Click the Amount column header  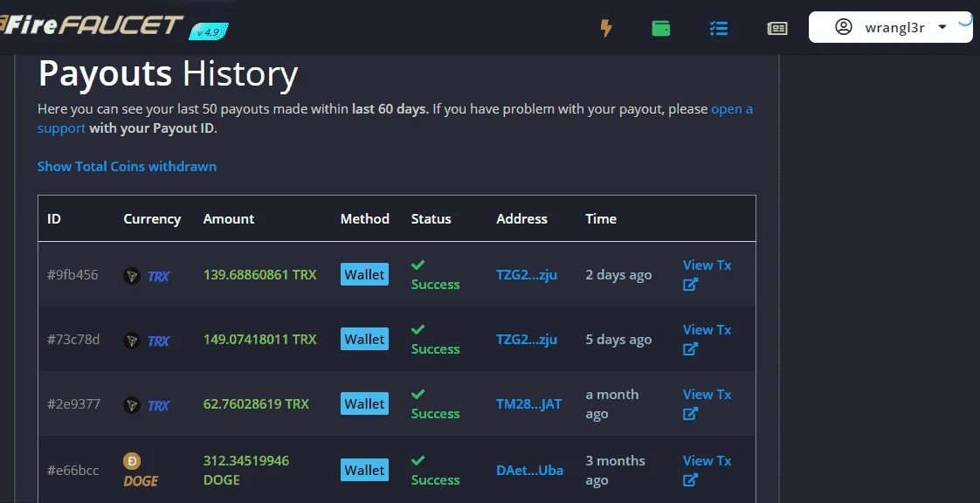point(229,218)
